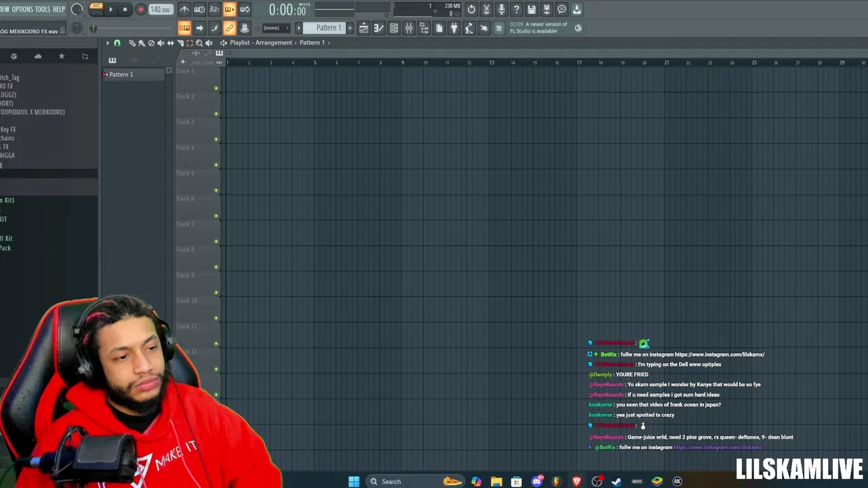The image size is (868, 488).
Task: Open the Piano roll icon
Action: [x=378, y=28]
